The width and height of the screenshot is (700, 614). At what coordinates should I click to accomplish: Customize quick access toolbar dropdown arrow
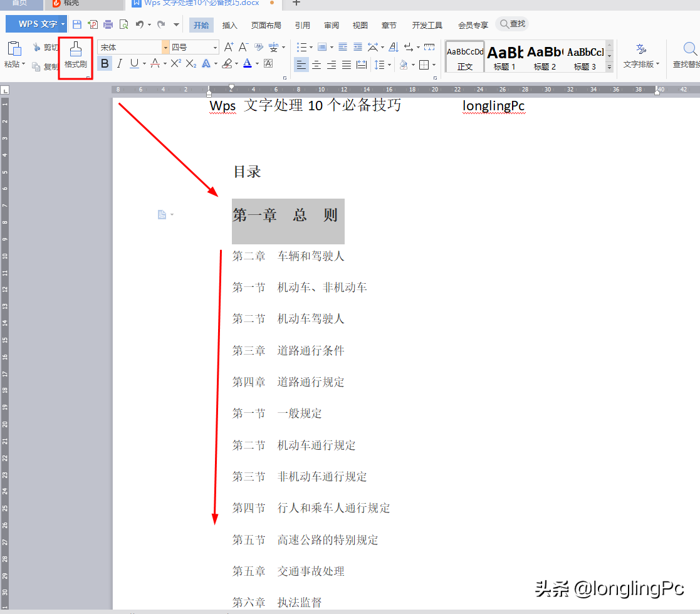click(x=176, y=24)
